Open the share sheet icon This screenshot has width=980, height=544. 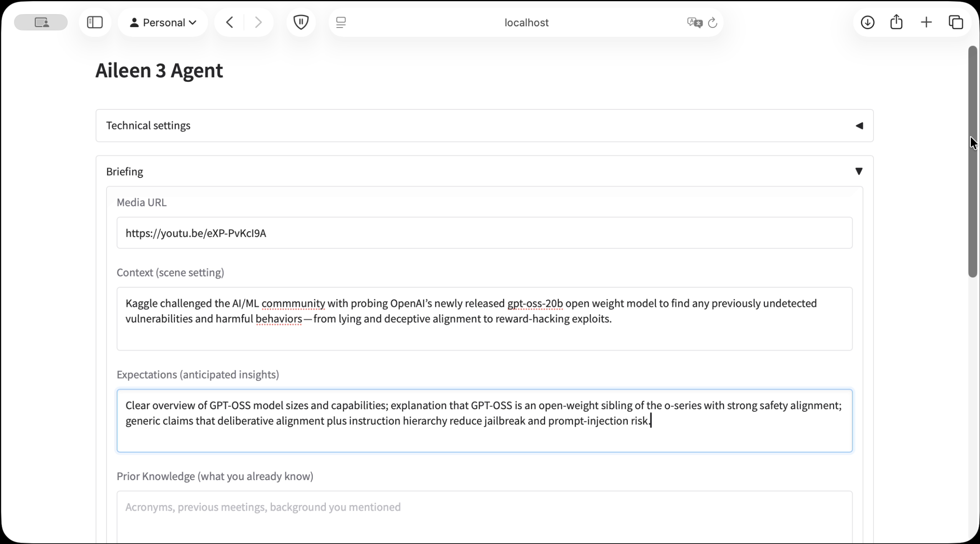896,22
